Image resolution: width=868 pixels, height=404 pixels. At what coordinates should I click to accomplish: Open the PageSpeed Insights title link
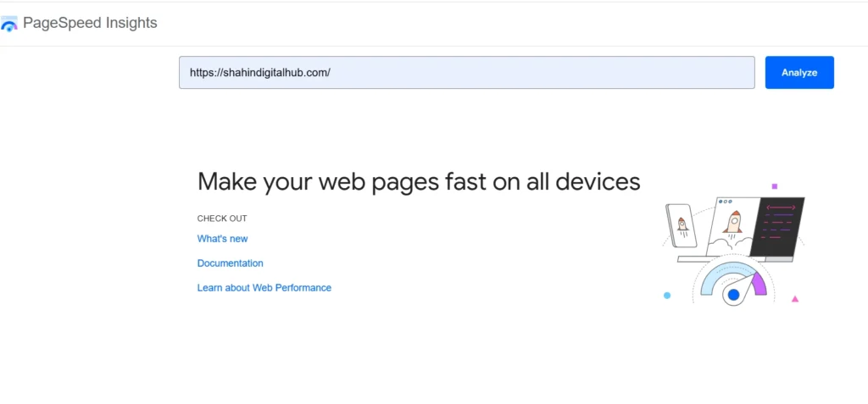[x=90, y=23]
